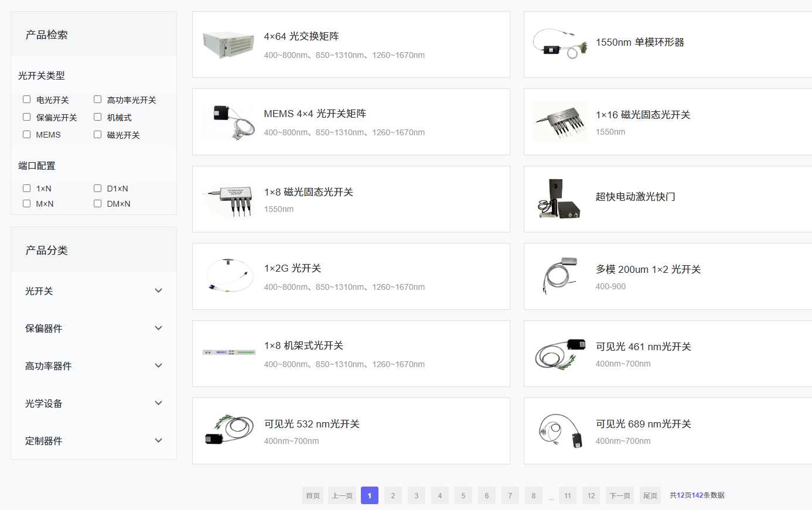Click the MEMS 4×4 光开关矩阵 thumbnail image
Image resolution: width=812 pixels, height=510 pixels.
click(228, 121)
